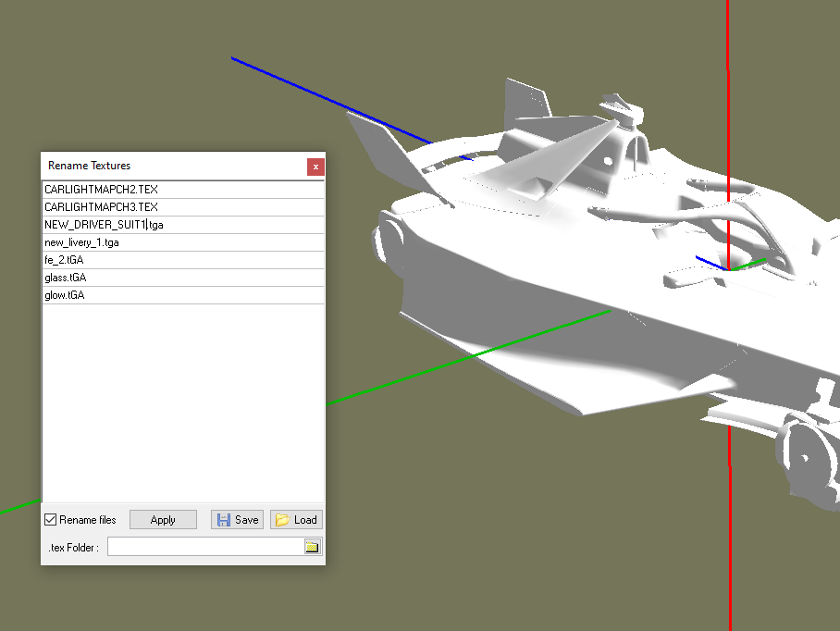Edit the NEW_DRIVER_SUIT1.tga entry
This screenshot has height=631, width=840.
[183, 225]
